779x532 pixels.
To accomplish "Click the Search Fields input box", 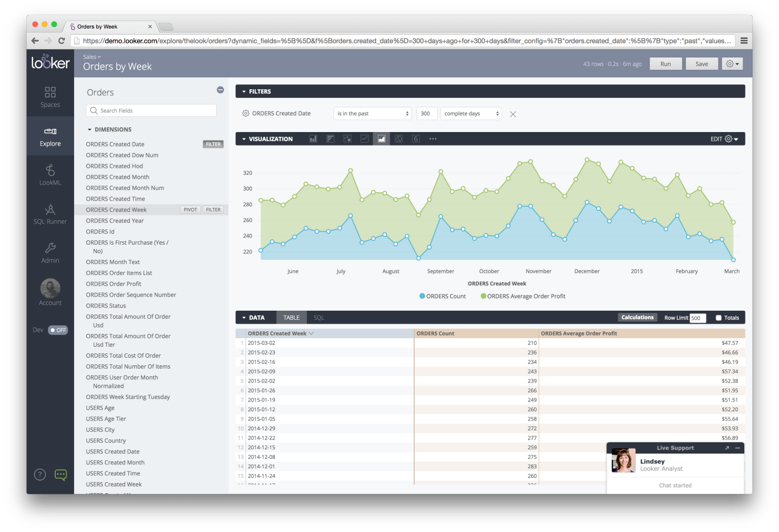I will 152,110.
